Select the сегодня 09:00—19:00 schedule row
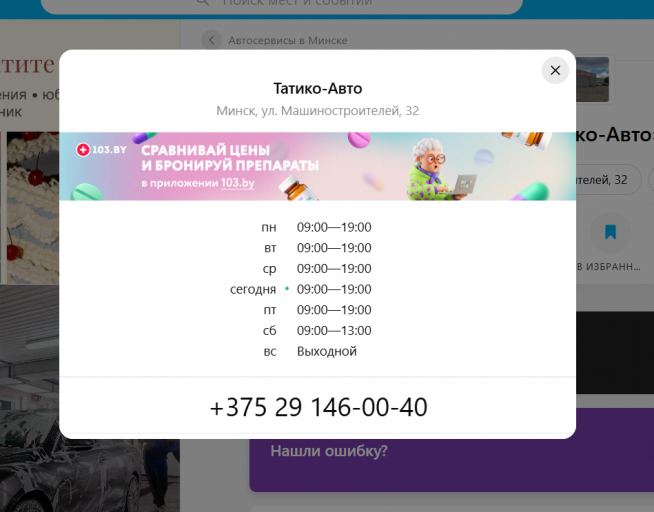Image resolution: width=654 pixels, height=512 pixels. coord(301,289)
